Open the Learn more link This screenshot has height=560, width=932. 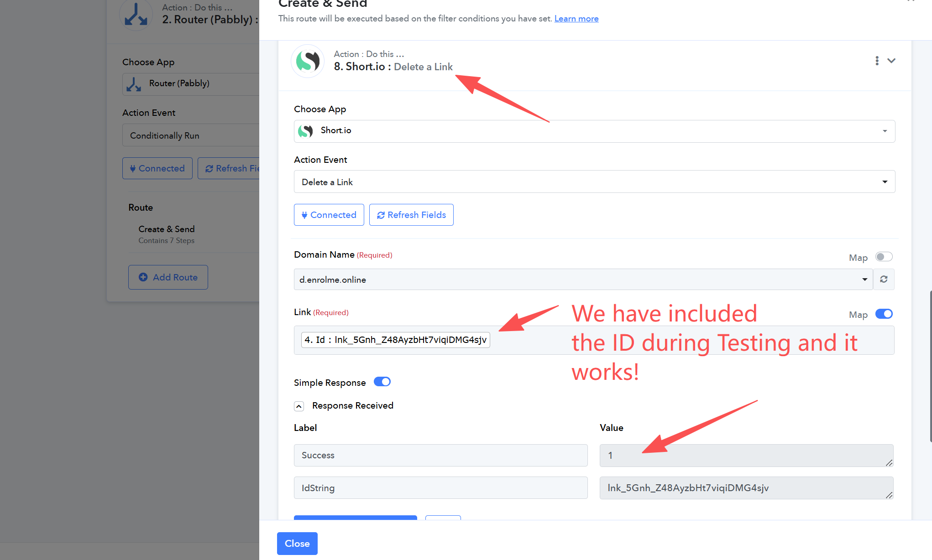[x=576, y=19]
